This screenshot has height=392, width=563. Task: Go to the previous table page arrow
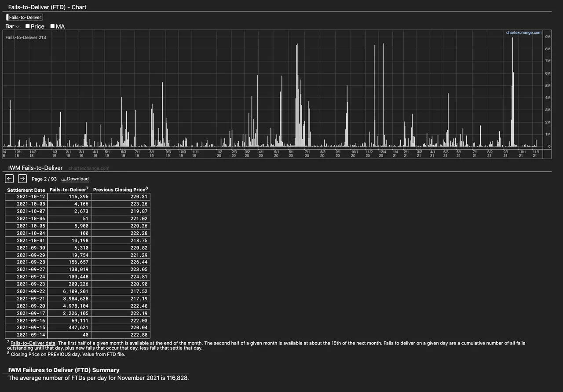coord(9,178)
